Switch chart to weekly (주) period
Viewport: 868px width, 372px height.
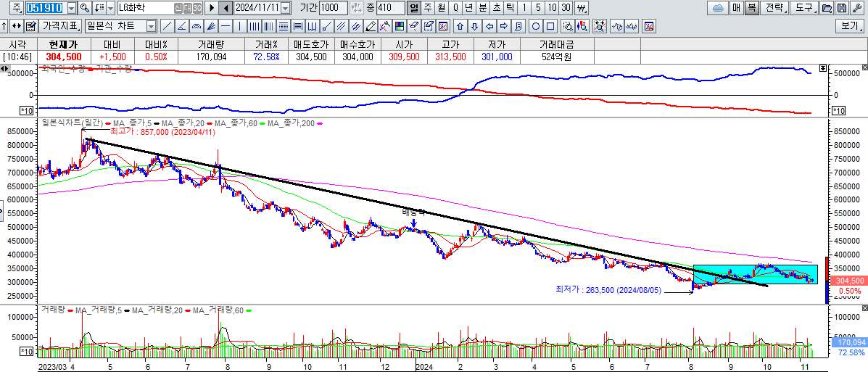[x=427, y=8]
